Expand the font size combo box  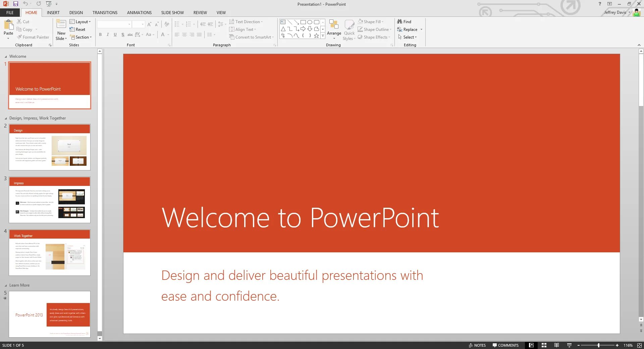click(143, 24)
